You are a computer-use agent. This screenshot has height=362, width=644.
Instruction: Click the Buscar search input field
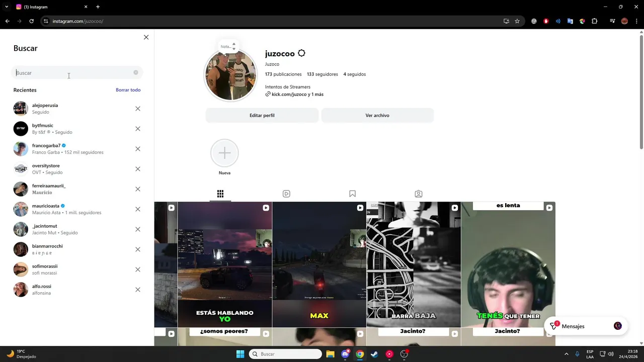(77, 73)
